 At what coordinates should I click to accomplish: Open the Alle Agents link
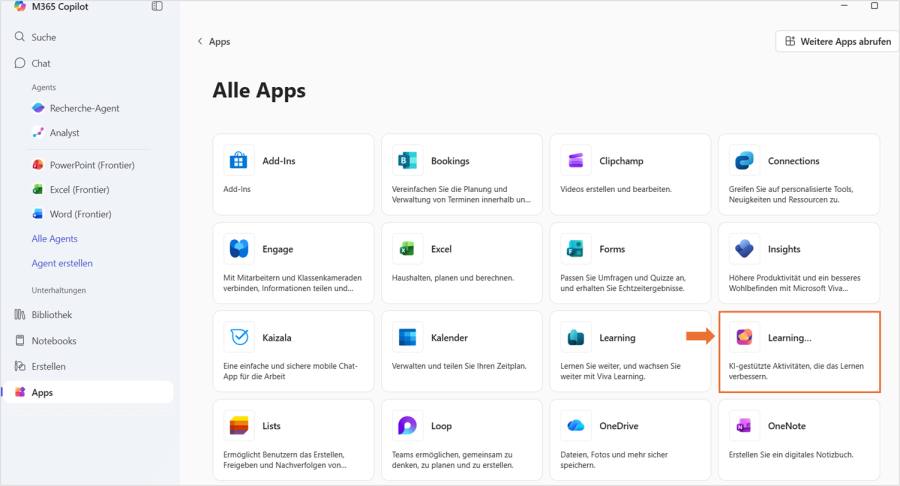click(x=55, y=239)
